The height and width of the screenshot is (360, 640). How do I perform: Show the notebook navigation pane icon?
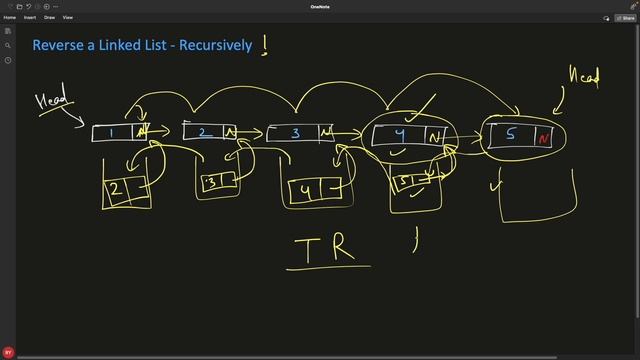tap(8, 31)
